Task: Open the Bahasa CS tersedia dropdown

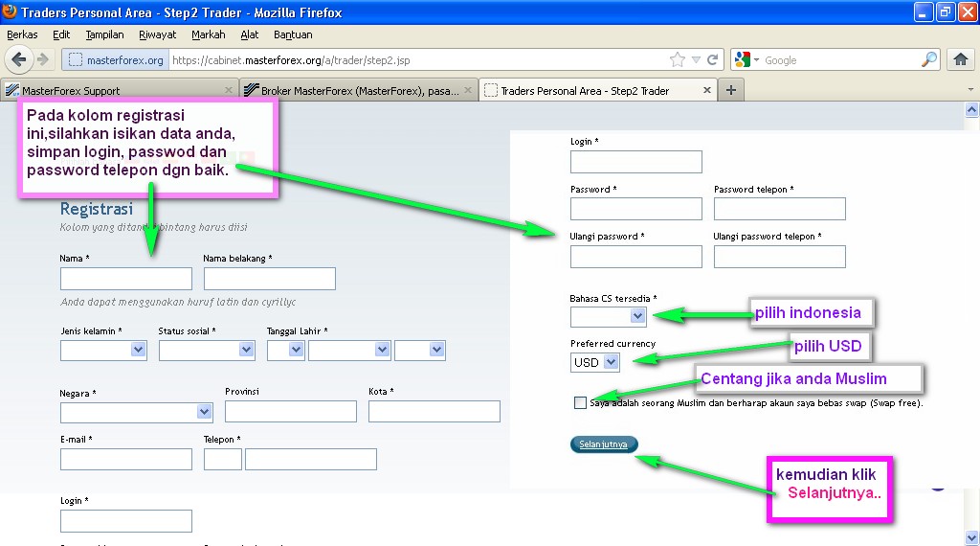Action: click(x=608, y=316)
